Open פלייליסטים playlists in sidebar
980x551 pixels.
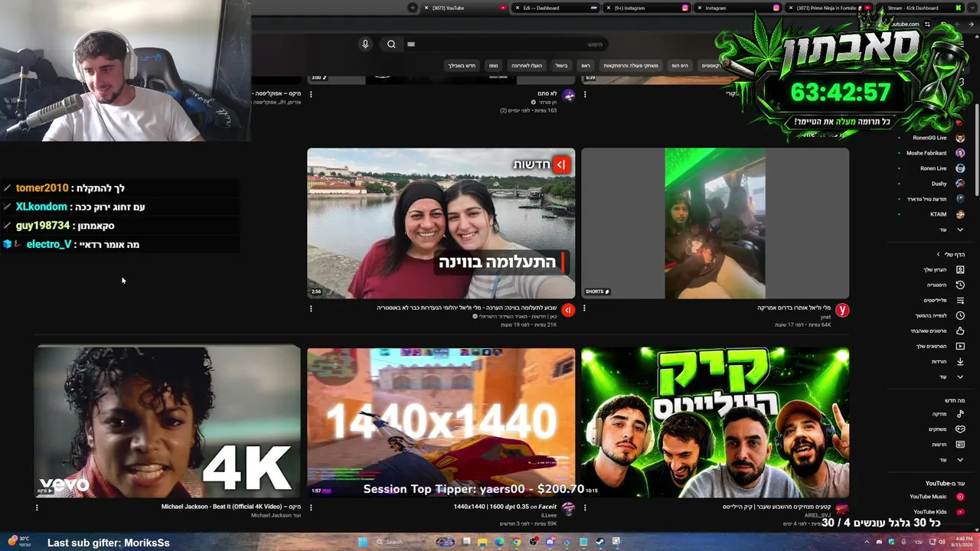[x=942, y=300]
